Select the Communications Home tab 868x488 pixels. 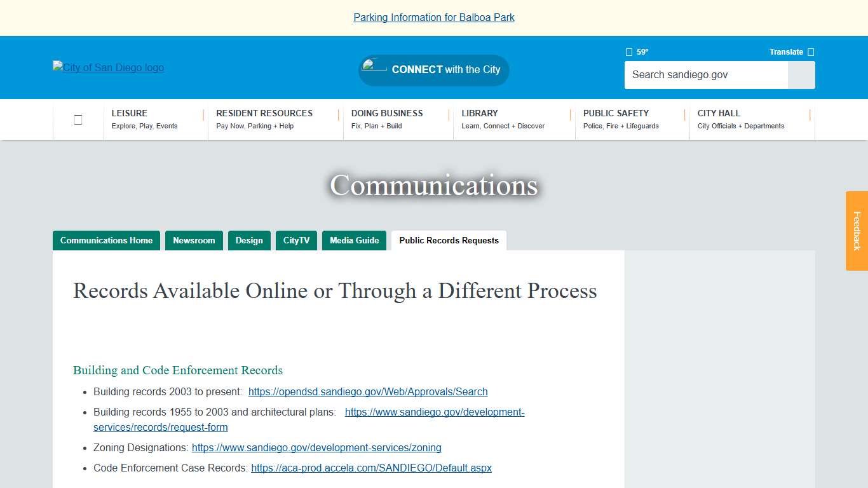[x=106, y=240]
